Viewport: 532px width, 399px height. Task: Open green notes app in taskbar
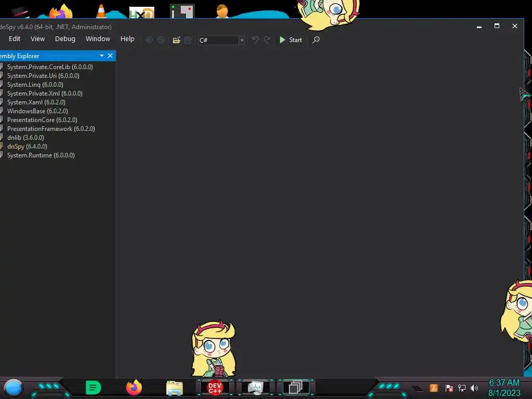[x=94, y=388]
